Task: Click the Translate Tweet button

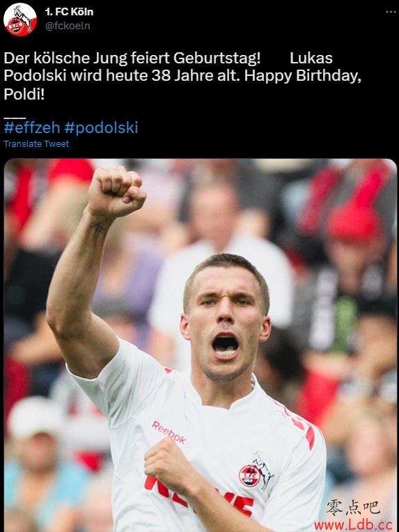Action: [x=36, y=144]
